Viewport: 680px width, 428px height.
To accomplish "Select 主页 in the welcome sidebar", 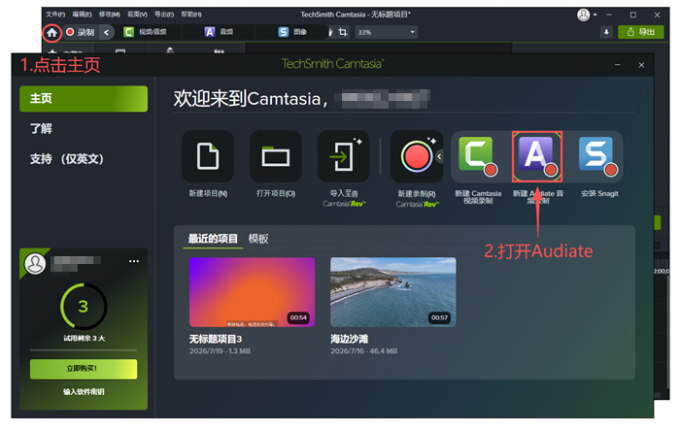I will [84, 99].
